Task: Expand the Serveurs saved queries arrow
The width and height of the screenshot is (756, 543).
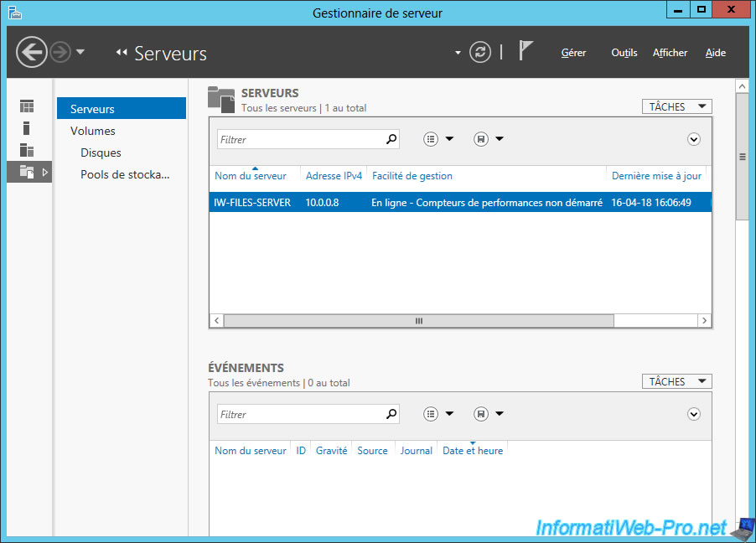Action: click(x=500, y=139)
